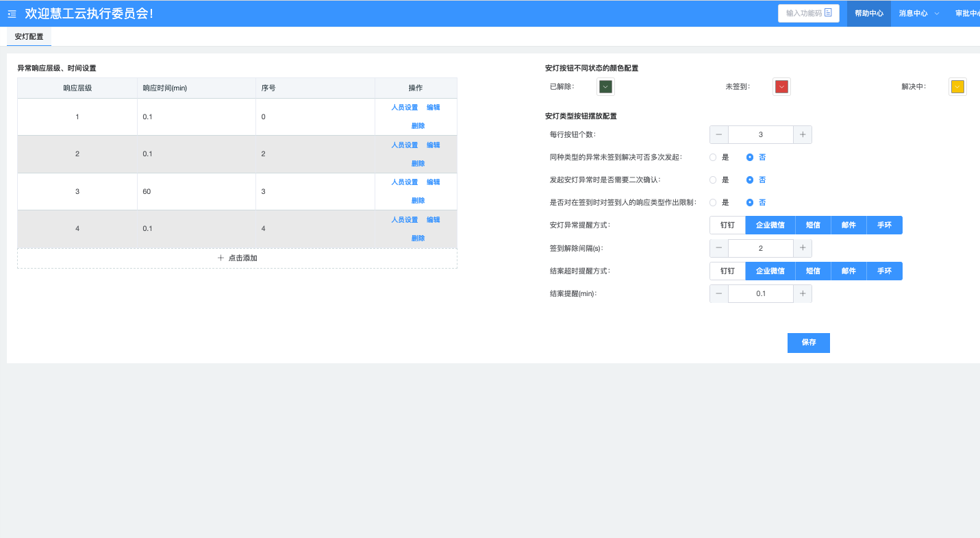Open the 未签到 red color picker
This screenshot has width=980, height=538.
click(781, 86)
